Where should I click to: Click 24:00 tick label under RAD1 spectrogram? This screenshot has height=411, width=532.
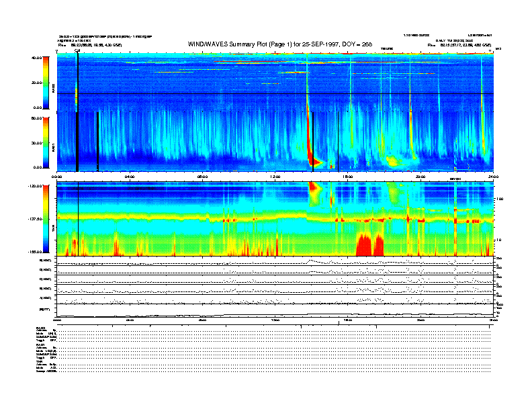(493, 177)
